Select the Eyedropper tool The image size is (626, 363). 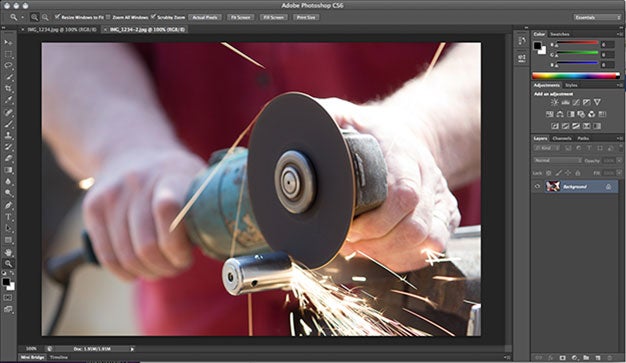coord(8,100)
